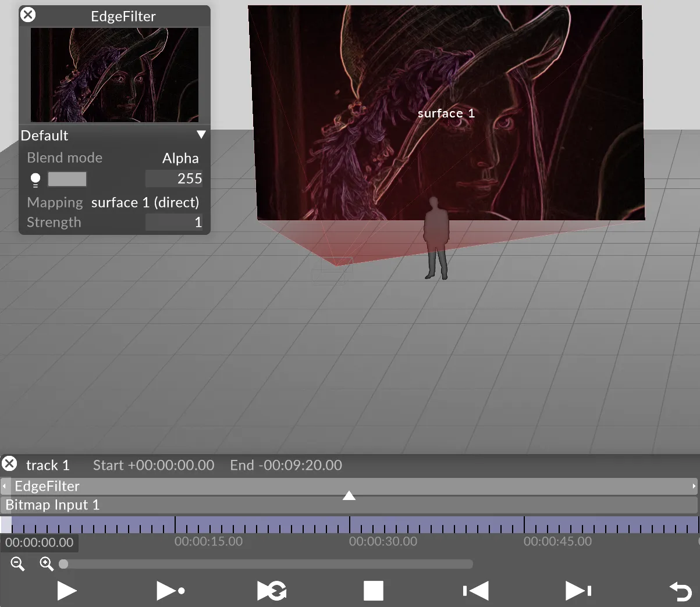
Task: Change Mapping surface 1 (direct) selection
Action: tap(145, 202)
